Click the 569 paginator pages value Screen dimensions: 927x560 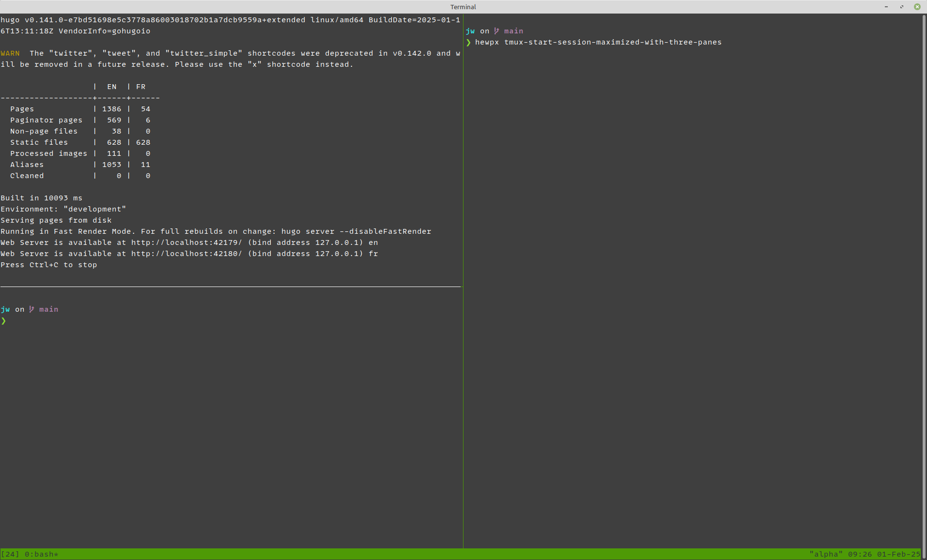tap(114, 120)
